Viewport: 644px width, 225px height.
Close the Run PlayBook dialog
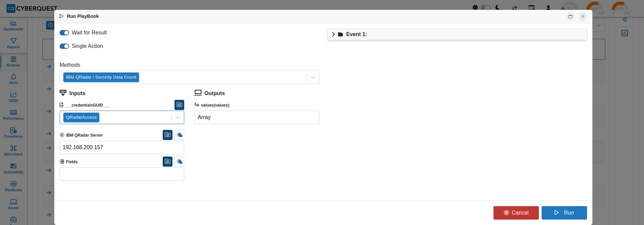click(583, 17)
